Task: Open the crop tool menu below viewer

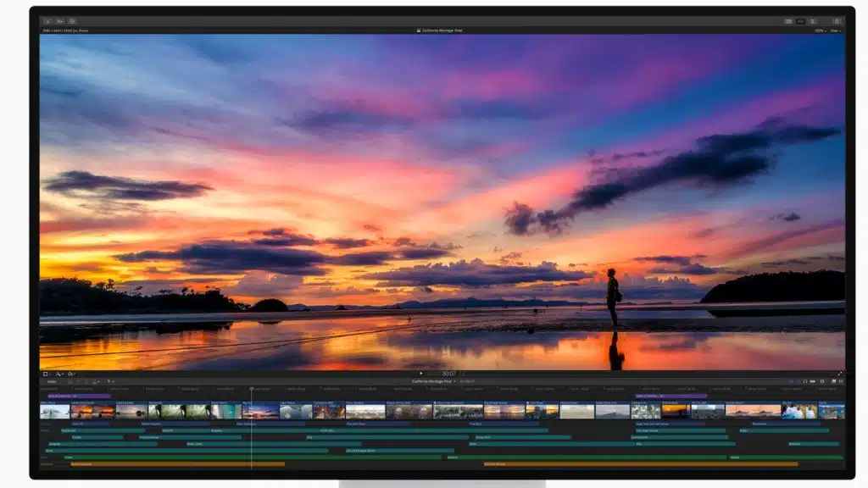Action: (46, 374)
